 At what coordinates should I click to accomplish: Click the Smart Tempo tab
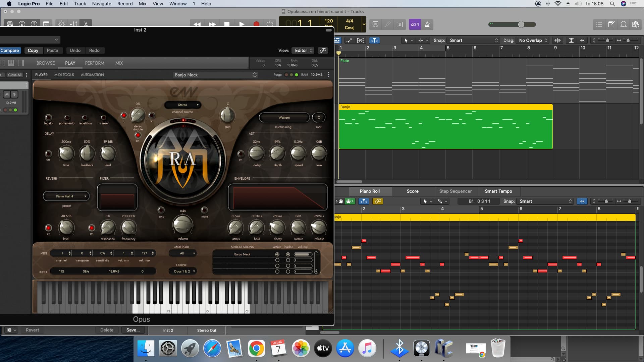(x=498, y=191)
